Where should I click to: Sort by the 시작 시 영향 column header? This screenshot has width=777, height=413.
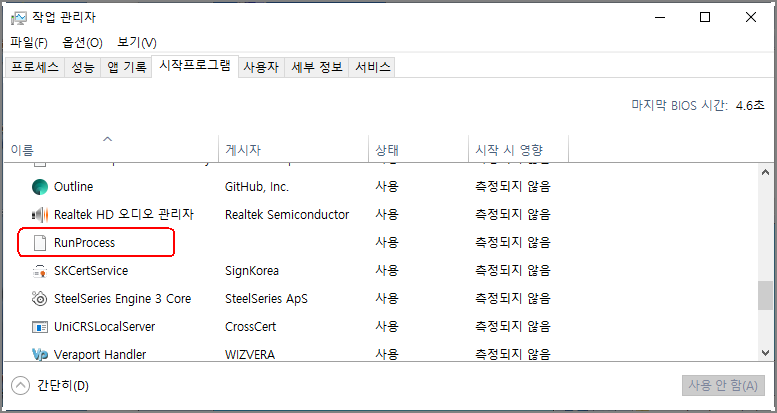pyautogui.click(x=518, y=148)
